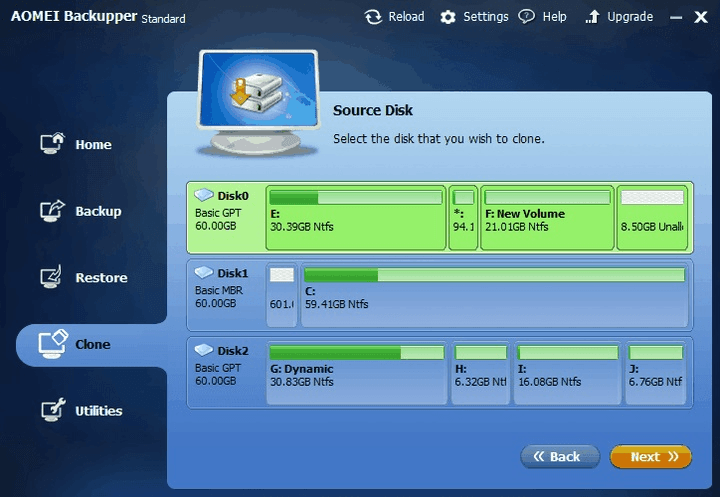Click the 'Basic GPT' text on Disk0

point(218,213)
